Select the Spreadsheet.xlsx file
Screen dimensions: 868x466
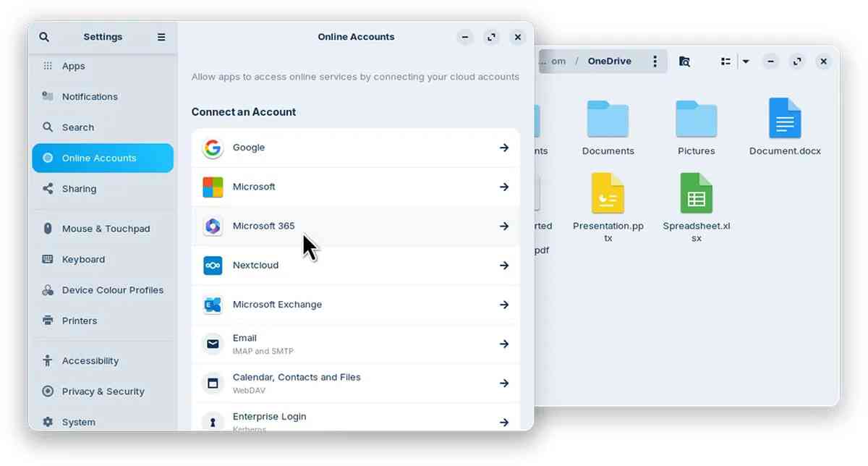pyautogui.click(x=696, y=194)
